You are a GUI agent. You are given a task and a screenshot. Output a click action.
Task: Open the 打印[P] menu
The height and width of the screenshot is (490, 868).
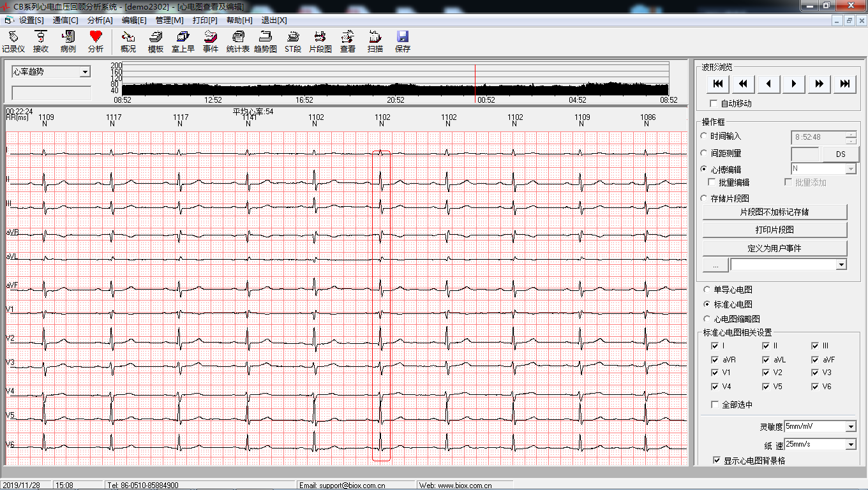click(205, 20)
